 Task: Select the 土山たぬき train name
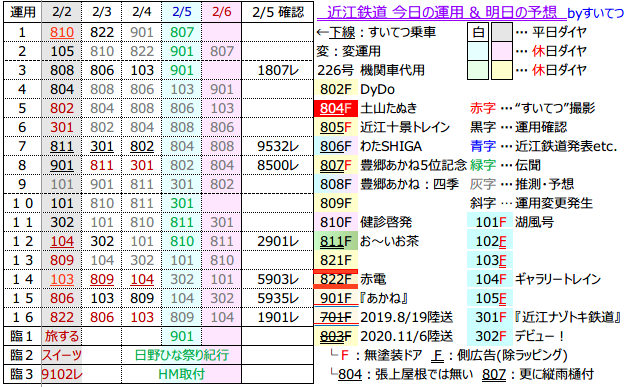click(389, 108)
